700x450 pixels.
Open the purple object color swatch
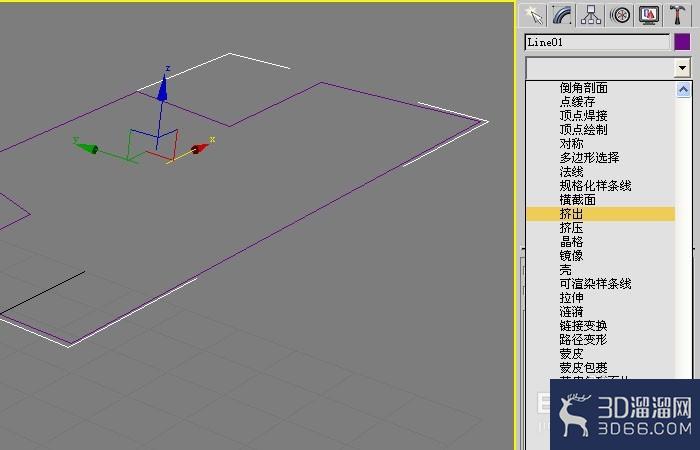682,42
